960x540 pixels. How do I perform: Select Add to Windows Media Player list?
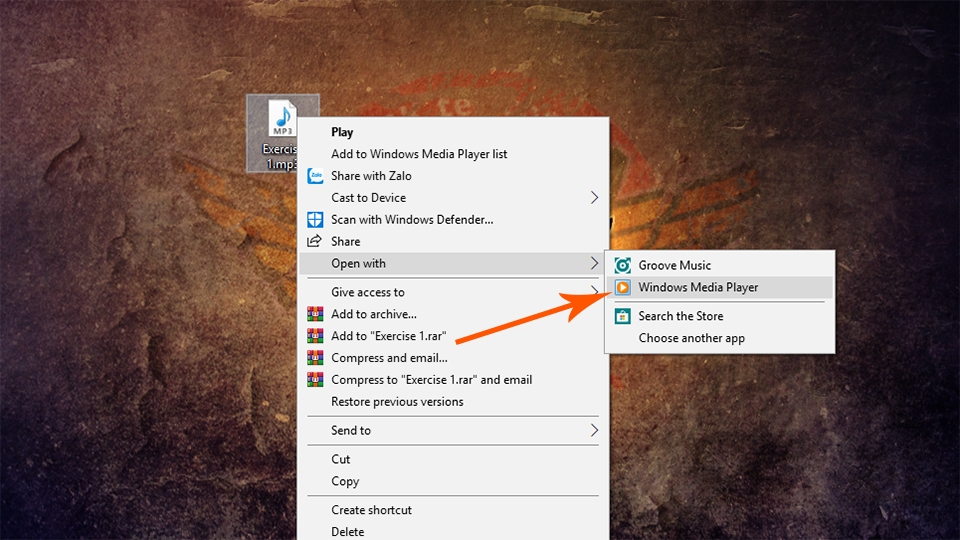click(453, 154)
